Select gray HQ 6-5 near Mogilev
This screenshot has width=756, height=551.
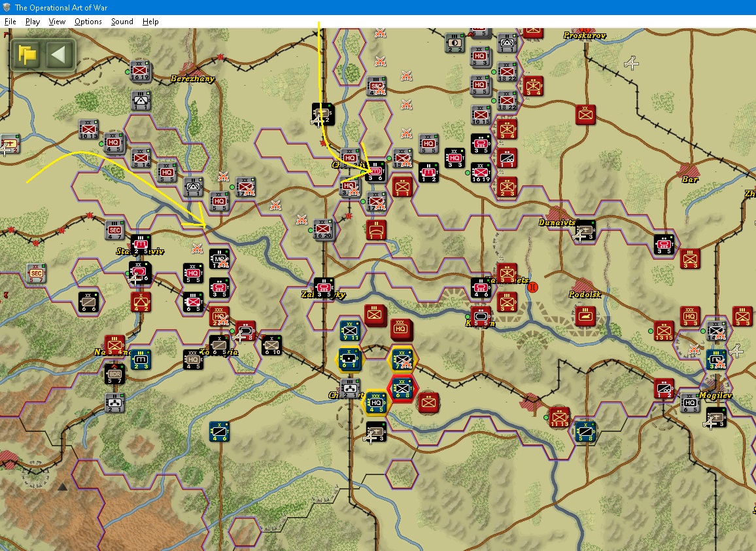[x=690, y=403]
